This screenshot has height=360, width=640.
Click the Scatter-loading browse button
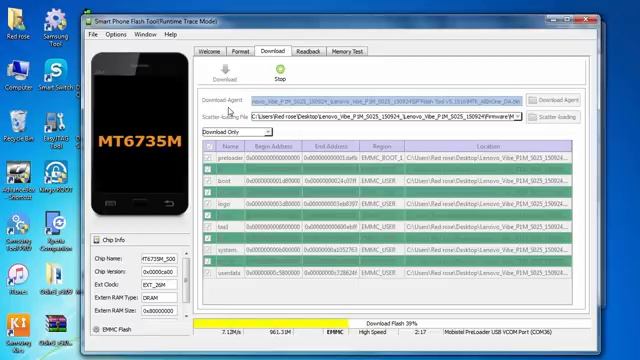(x=553, y=117)
